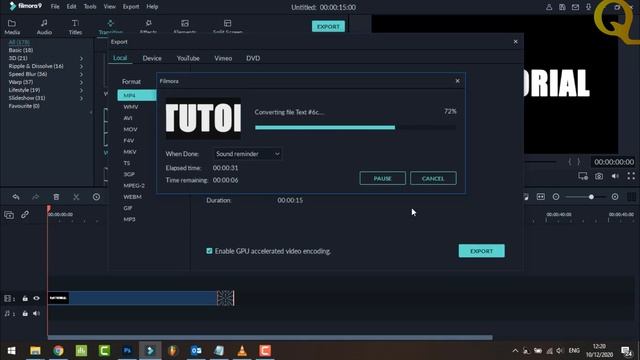
Task: Click the account profile icon in title bar
Action: pyautogui.click(x=549, y=7)
